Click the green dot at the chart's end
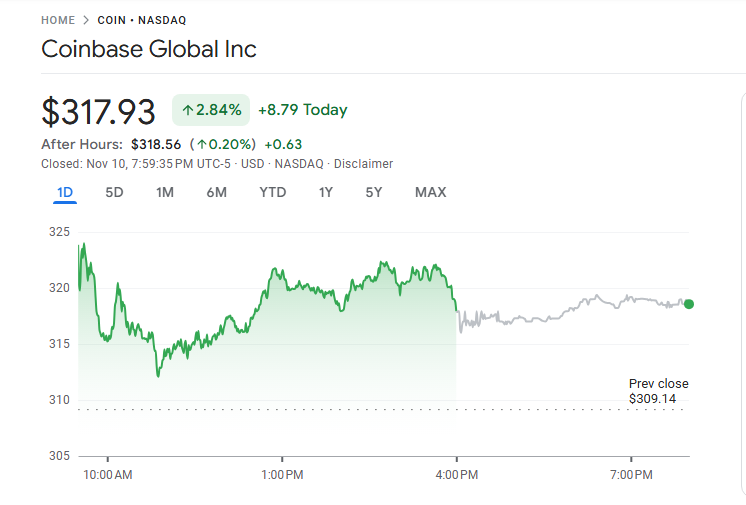746x505 pixels. tap(688, 304)
